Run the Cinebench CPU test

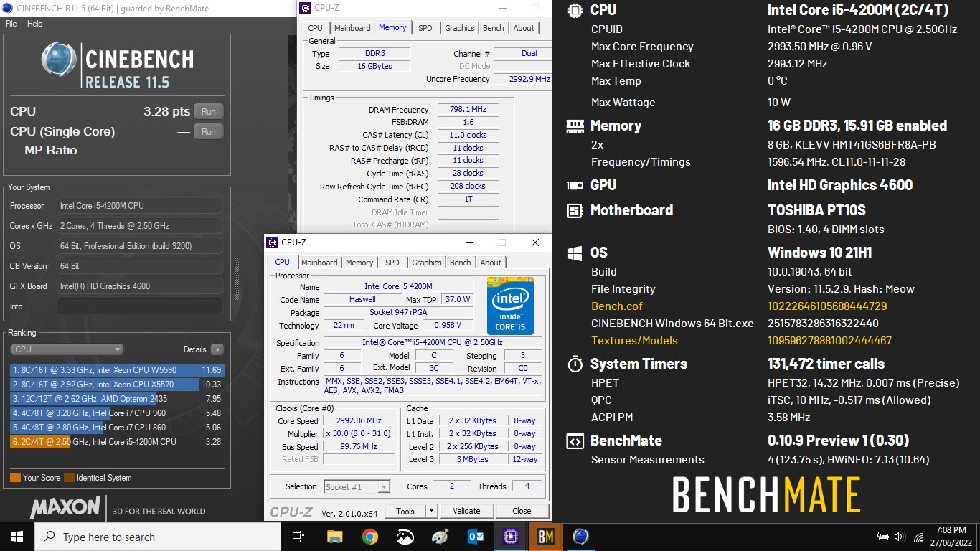point(208,112)
